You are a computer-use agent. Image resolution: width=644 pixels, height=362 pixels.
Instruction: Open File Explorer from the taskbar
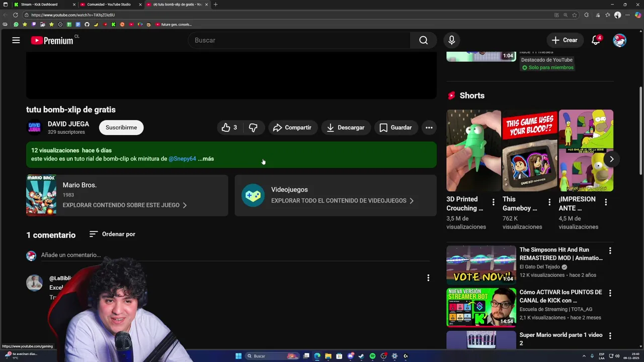328,356
